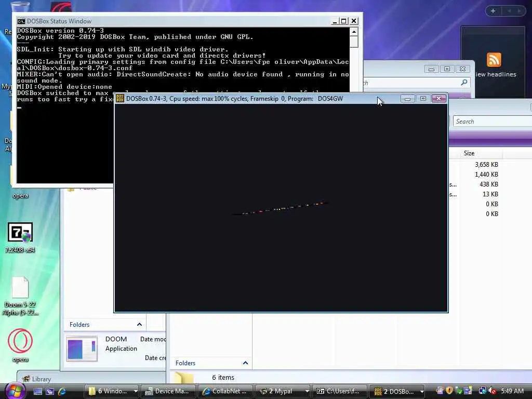Viewport: 532px width, 399px height.
Task: Expand dropdown arrow on Windows Explorer taskbar group
Action: click(136, 391)
